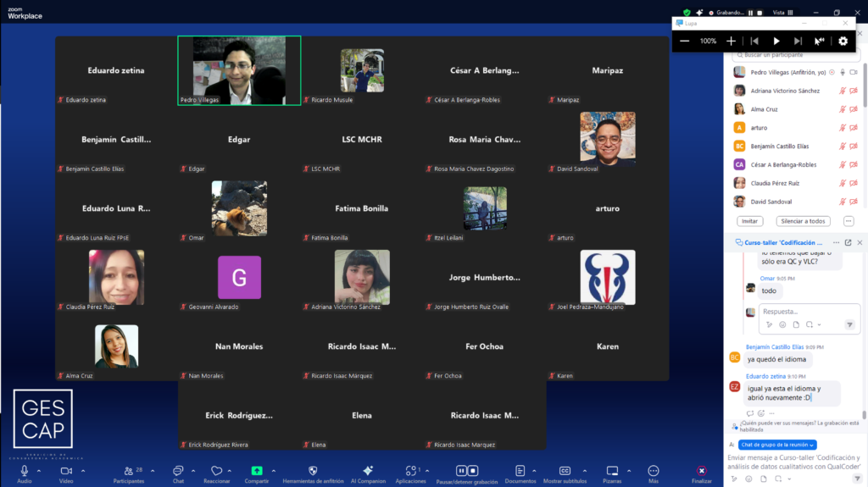Expand Chat options arrow

193,471
